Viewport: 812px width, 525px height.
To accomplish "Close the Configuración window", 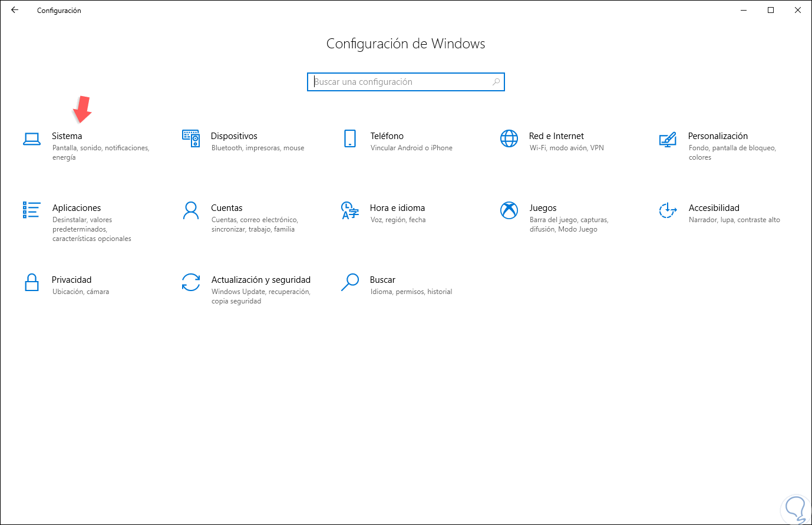I will click(x=798, y=10).
